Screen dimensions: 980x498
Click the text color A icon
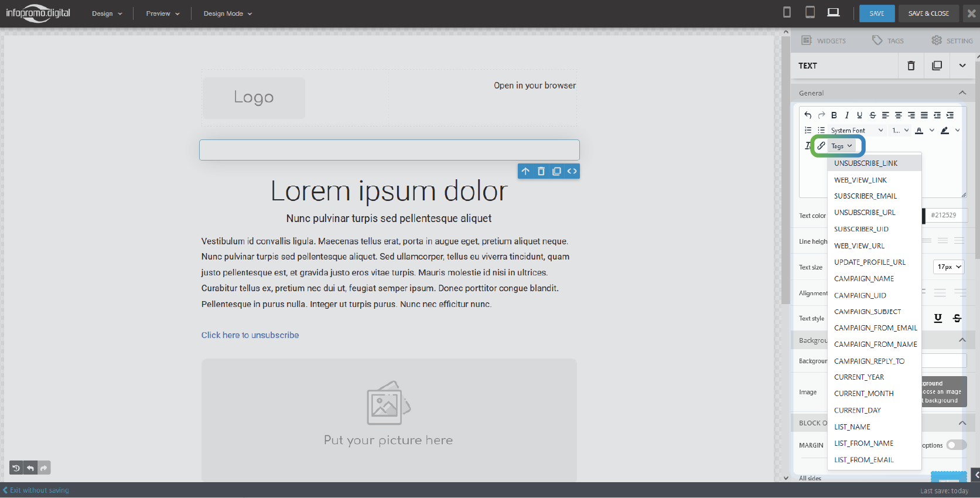click(x=919, y=130)
